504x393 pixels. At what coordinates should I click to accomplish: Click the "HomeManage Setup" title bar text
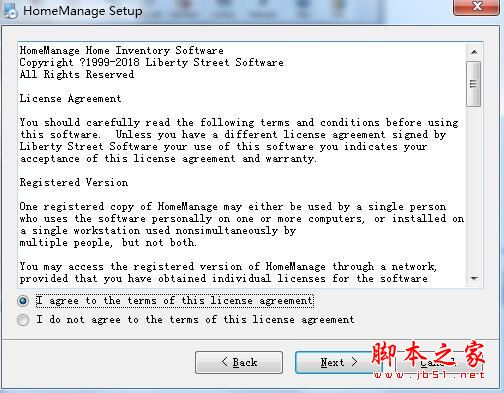pos(83,11)
